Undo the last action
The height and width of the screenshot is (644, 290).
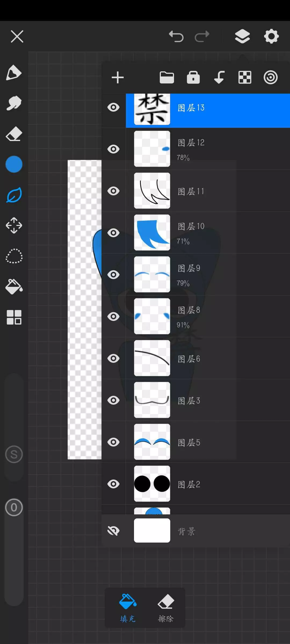pos(176,36)
